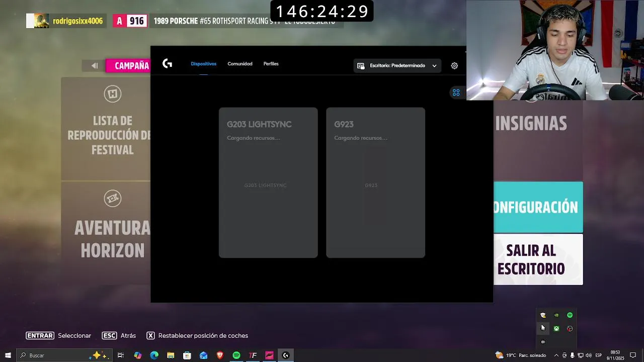Click the blue grid view icon in G HUB

coord(456,93)
